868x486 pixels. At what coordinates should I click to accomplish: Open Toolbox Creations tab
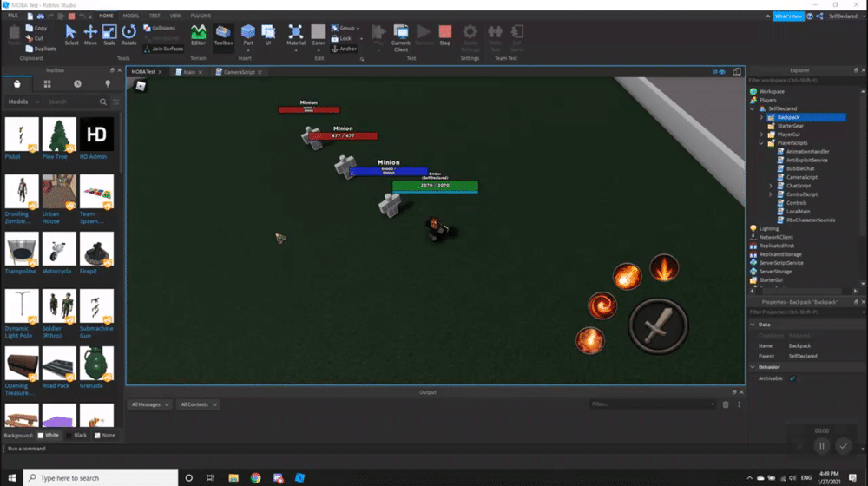click(108, 83)
